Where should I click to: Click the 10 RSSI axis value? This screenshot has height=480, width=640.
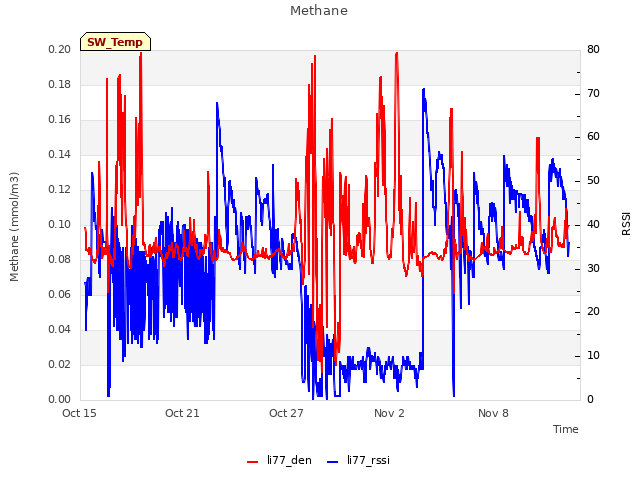point(593,356)
